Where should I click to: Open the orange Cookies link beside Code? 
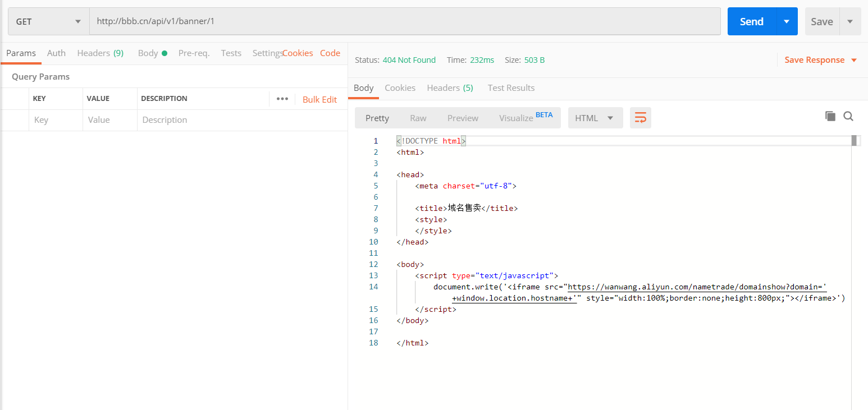click(298, 53)
